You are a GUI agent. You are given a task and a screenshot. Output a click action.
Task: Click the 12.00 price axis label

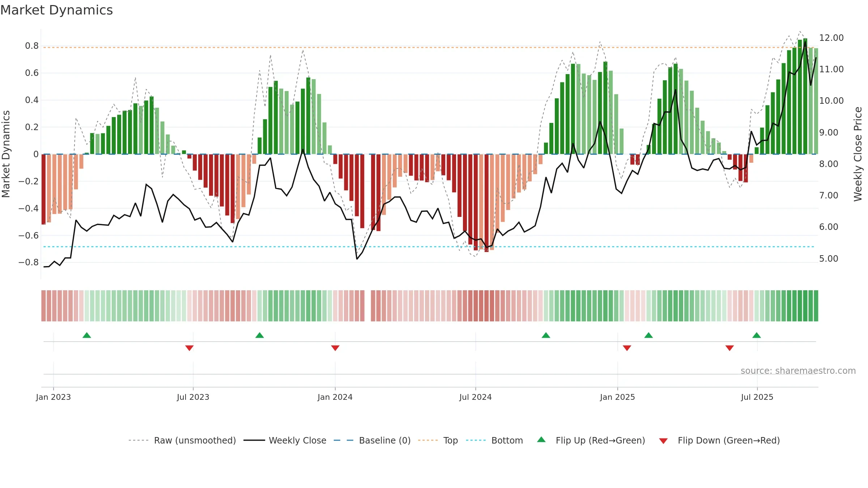(831, 38)
